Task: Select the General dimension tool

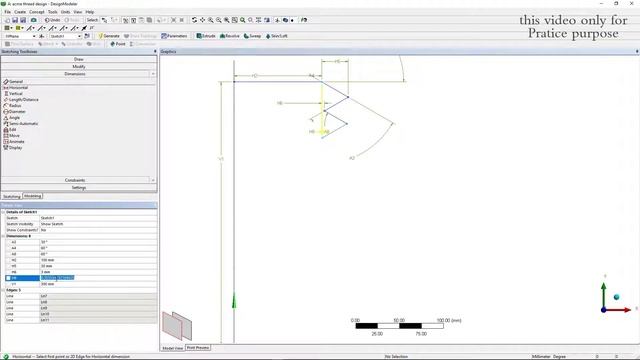Action: pos(13,82)
